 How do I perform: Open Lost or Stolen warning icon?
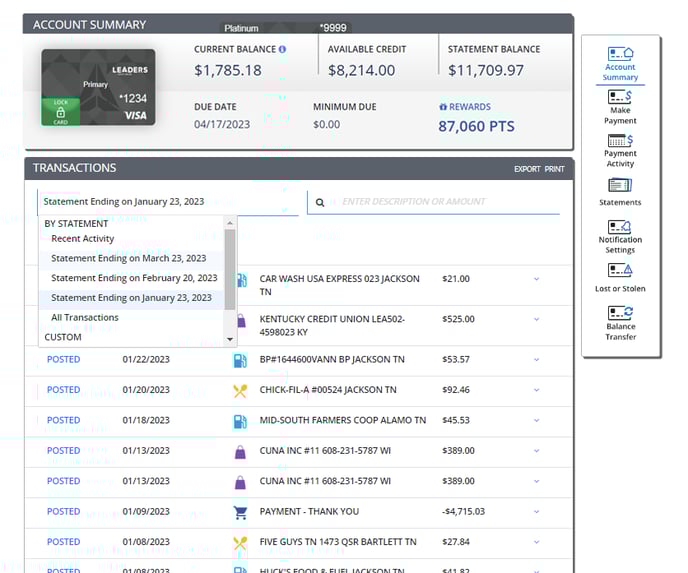click(620, 270)
